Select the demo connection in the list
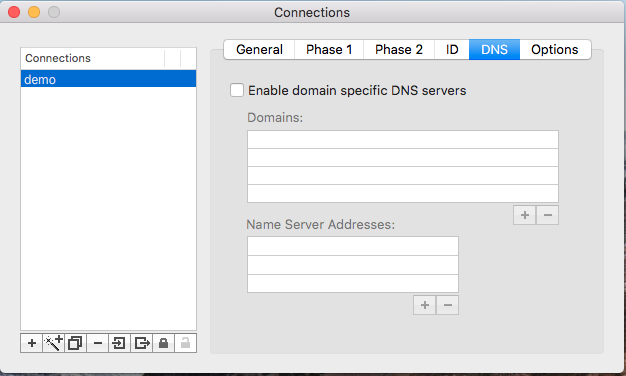Viewport: 626px width, 376px height. (x=108, y=79)
